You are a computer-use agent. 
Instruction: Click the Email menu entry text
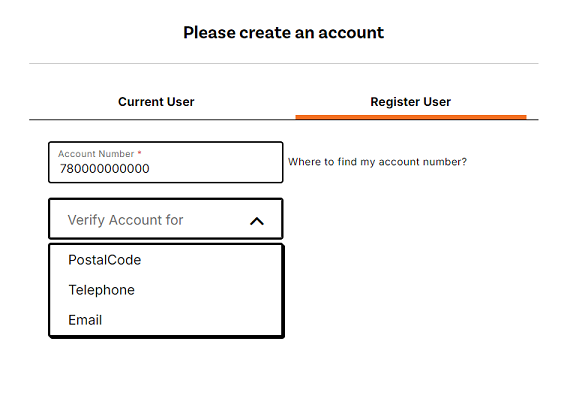85,320
